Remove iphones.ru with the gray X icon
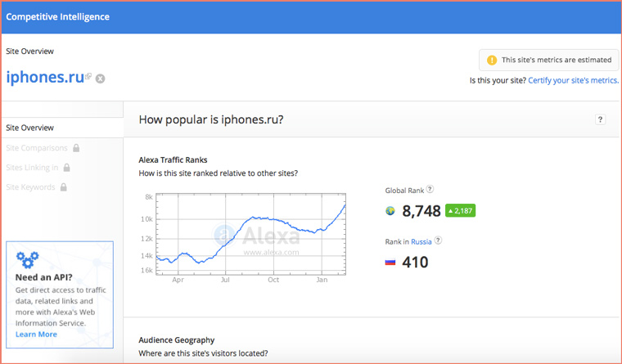Screen dimensions: 622x364 pos(100,79)
